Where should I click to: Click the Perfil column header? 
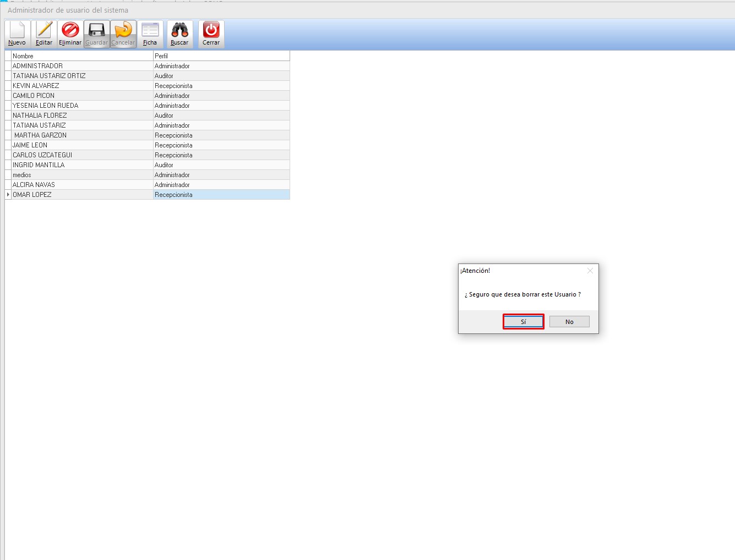[x=221, y=56]
